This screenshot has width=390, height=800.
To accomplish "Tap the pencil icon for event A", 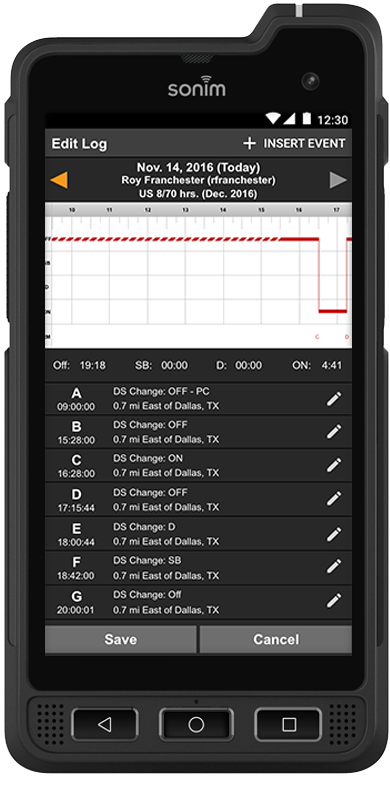I will [334, 399].
